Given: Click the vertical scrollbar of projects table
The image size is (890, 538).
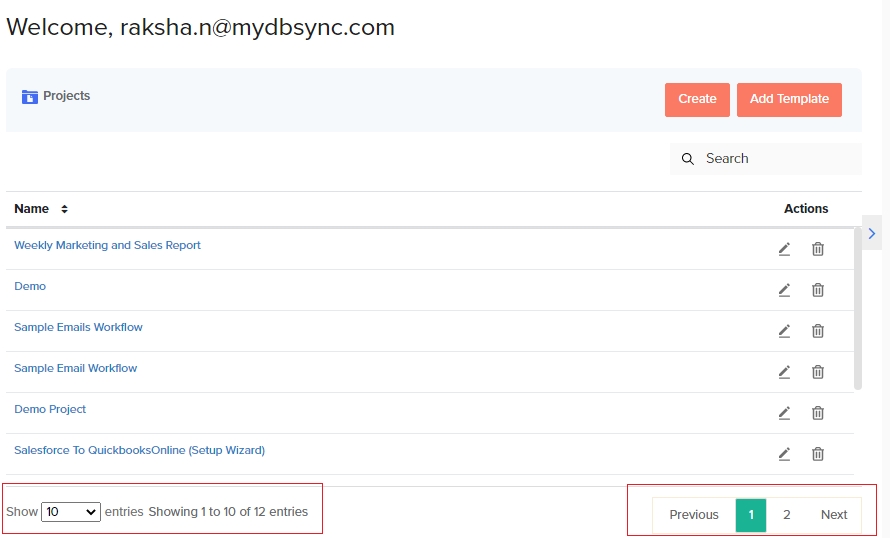Looking at the screenshot, I should point(857,308).
